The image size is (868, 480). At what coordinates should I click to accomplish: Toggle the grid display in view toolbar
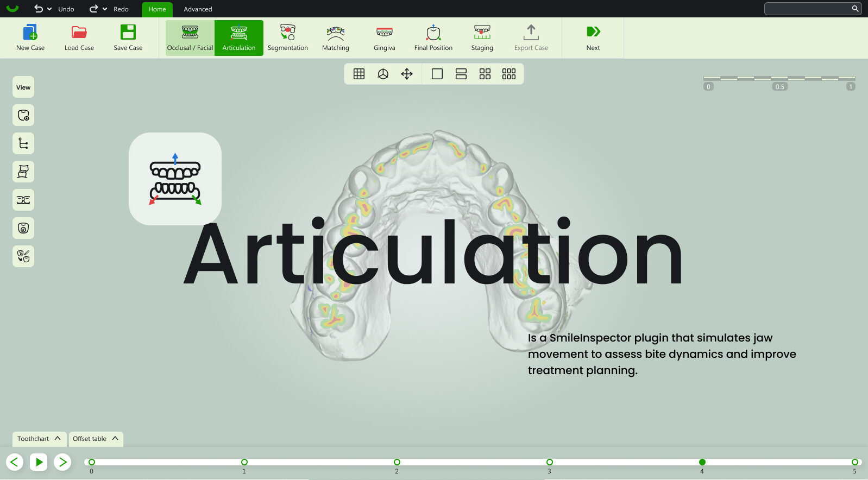point(359,74)
